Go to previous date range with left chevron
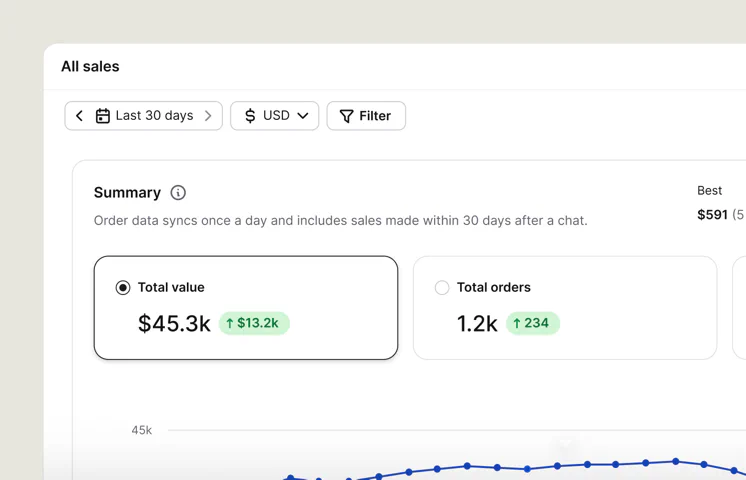 click(79, 116)
